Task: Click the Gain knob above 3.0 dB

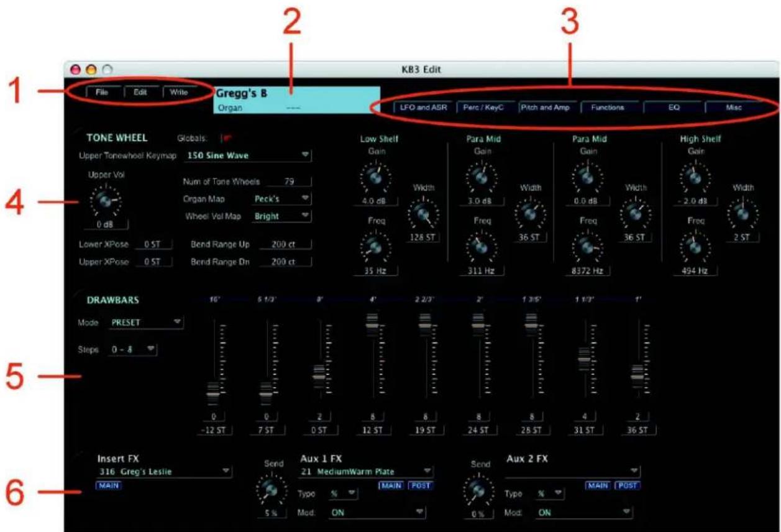Action: 482,177
